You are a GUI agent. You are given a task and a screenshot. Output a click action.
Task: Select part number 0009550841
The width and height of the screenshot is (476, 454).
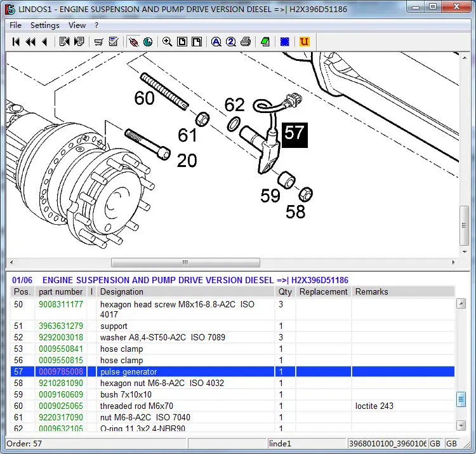coord(61,349)
